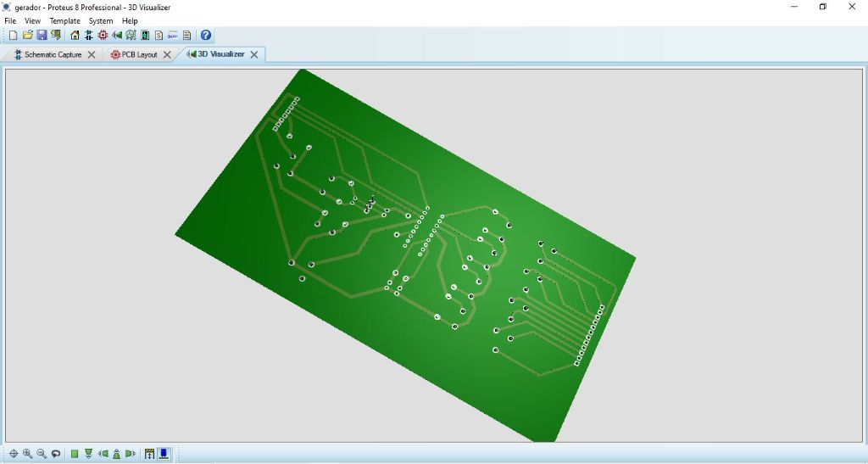Toggle the height bounds clearance icon
The image size is (868, 464).
coord(149,454)
